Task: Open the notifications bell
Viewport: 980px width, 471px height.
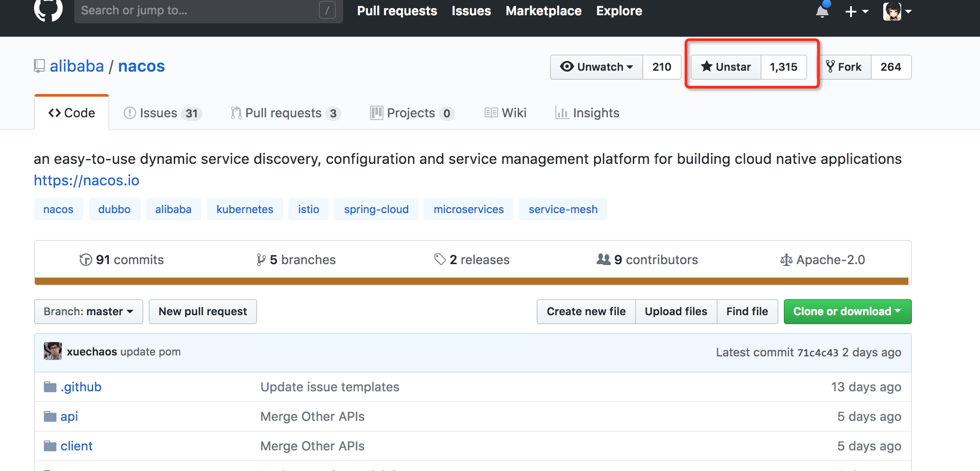Action: [822, 10]
